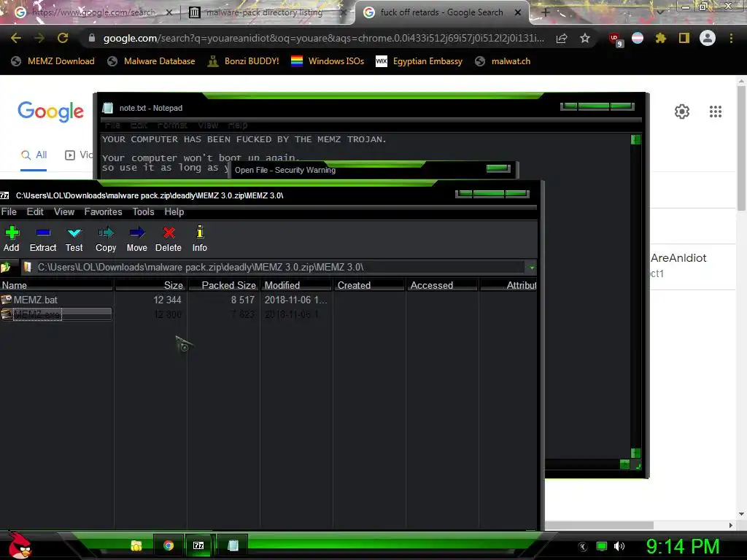Expand 7-Zip address path dropdown

pyautogui.click(x=532, y=268)
